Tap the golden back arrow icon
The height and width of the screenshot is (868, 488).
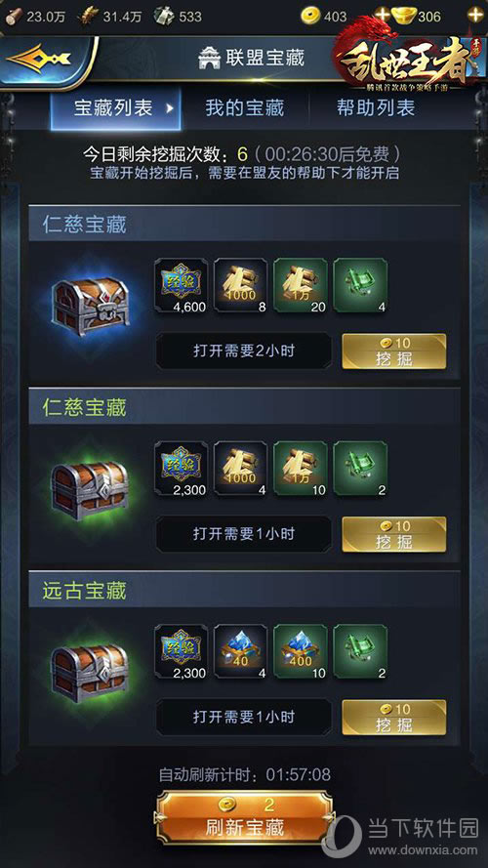pyautogui.click(x=39, y=58)
